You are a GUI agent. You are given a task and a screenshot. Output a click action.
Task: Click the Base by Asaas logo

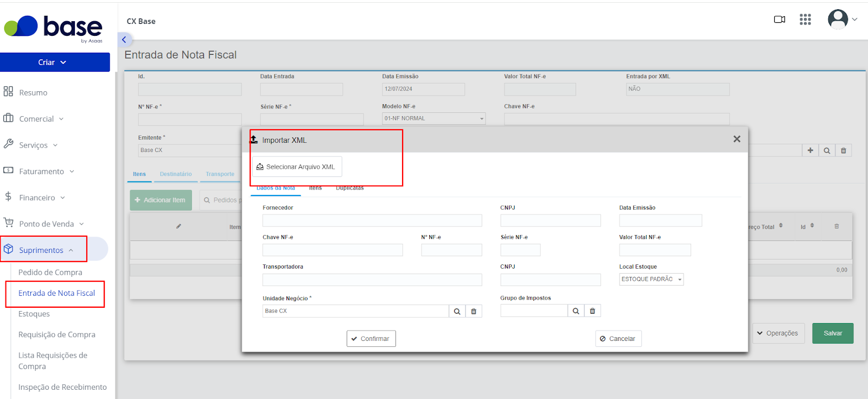tap(53, 28)
